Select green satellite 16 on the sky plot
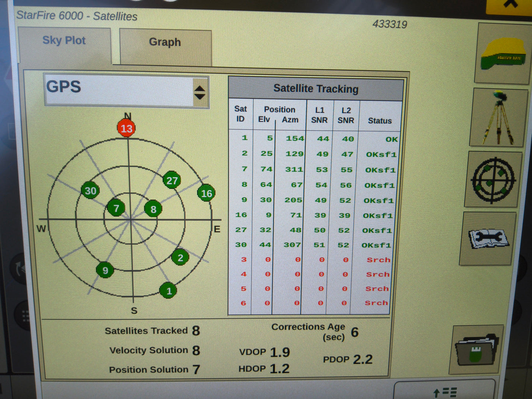The height and width of the screenshot is (399, 532). 206,193
